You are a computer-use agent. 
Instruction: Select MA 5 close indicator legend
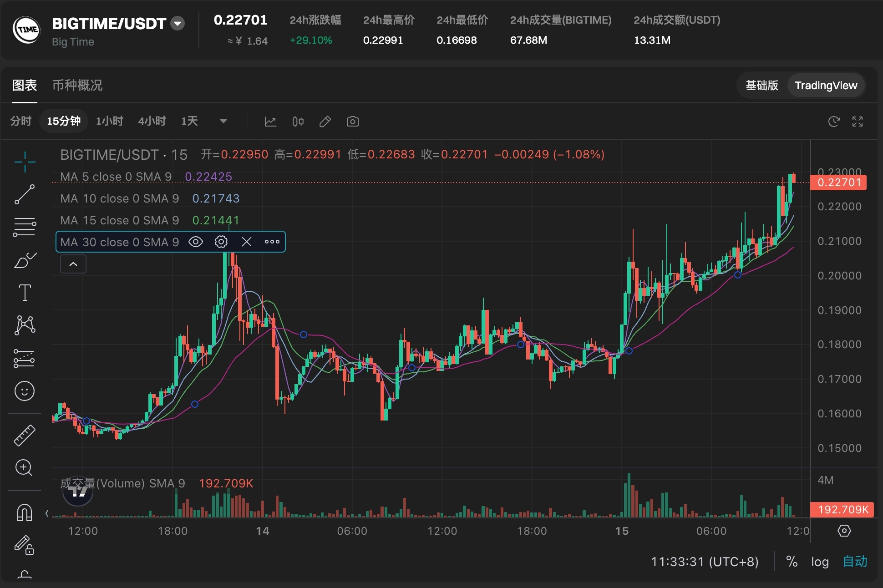tap(116, 177)
